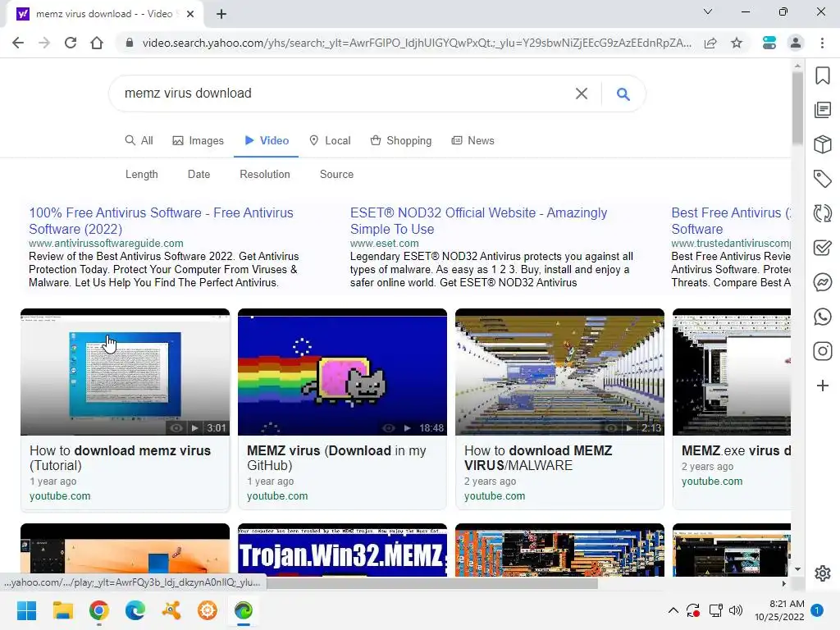Click the vertical scrollbar down arrow
840x630 pixels.
[x=797, y=569]
